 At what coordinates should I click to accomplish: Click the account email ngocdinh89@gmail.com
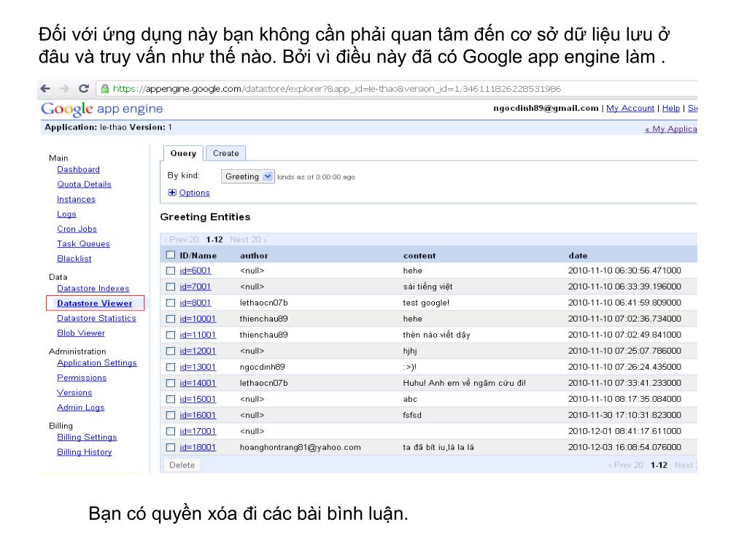[546, 108]
